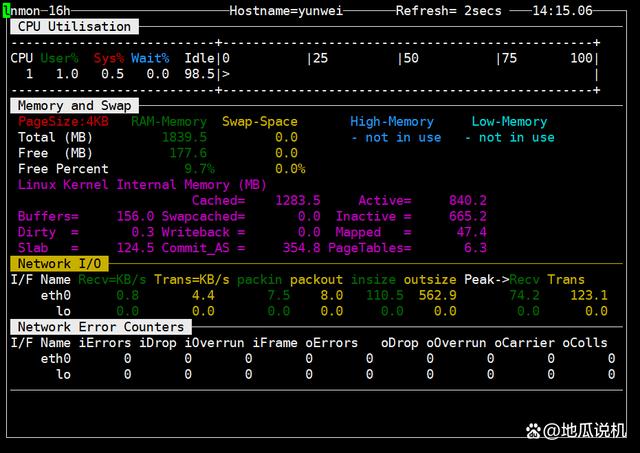
Task: Click the 1839.5 total RAM value
Action: pos(184,137)
